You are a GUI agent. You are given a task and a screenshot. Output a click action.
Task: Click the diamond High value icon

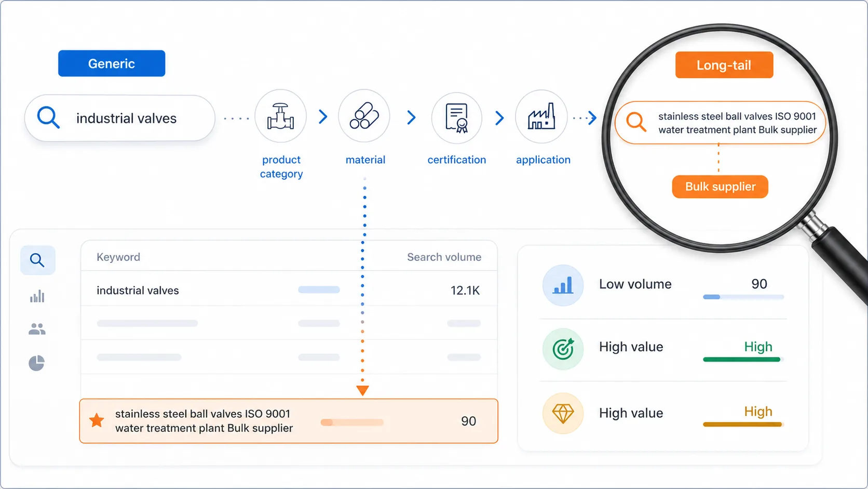[563, 414]
